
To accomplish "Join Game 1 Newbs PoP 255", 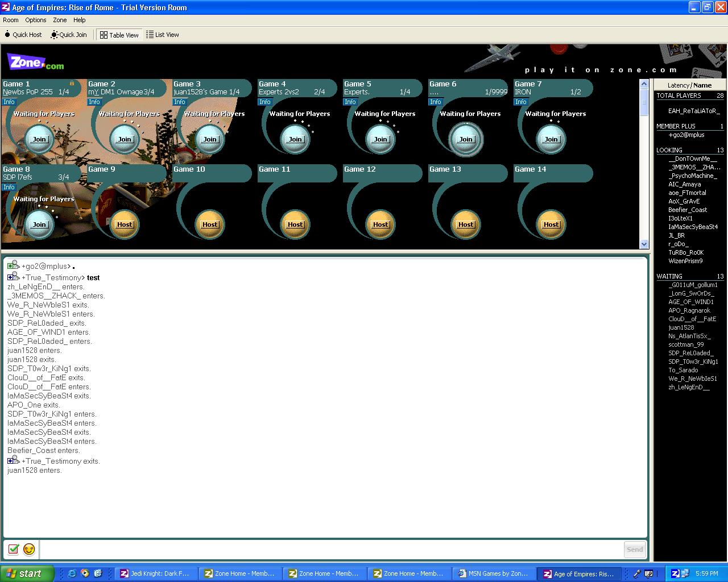I will (39, 139).
